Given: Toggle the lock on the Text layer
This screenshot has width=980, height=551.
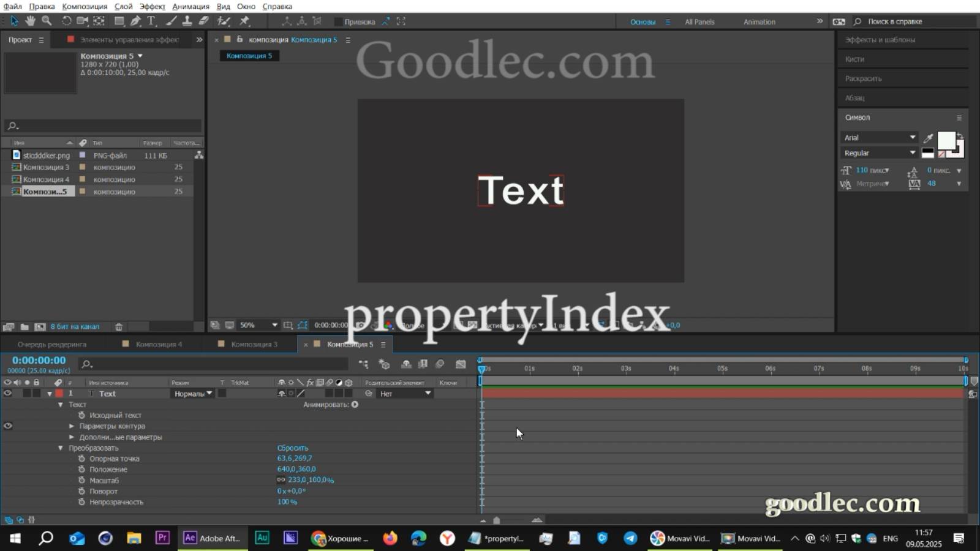Looking at the screenshot, I should pos(37,394).
